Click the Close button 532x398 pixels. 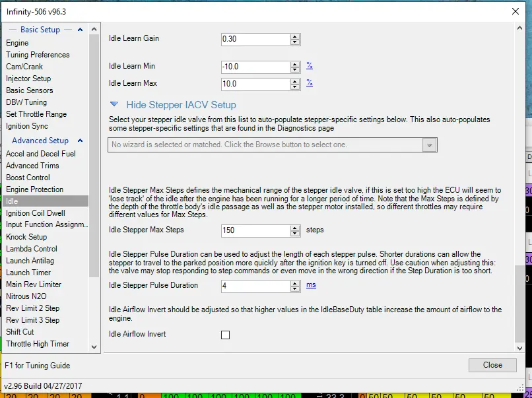492,365
